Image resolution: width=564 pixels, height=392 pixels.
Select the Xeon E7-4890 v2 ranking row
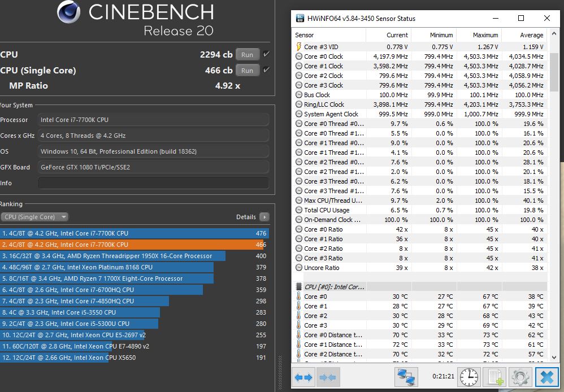[x=134, y=346]
